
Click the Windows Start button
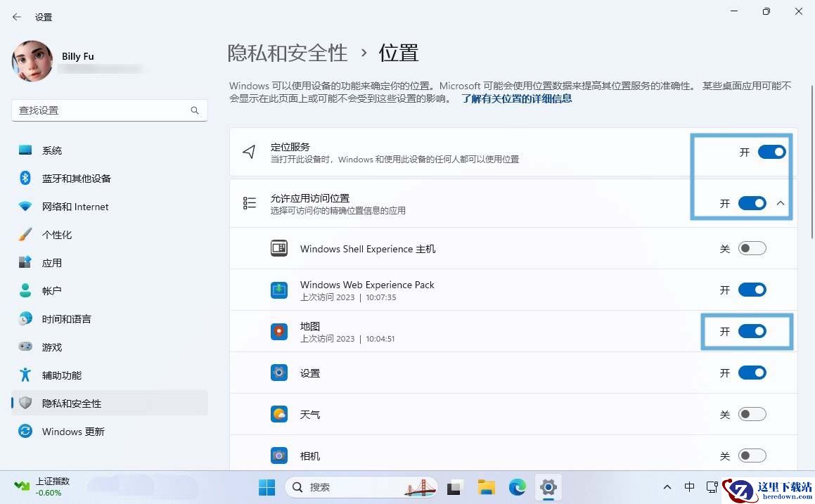pos(267,487)
